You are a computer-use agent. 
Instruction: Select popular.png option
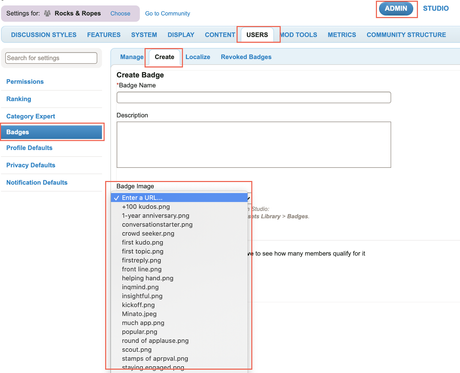point(179,332)
